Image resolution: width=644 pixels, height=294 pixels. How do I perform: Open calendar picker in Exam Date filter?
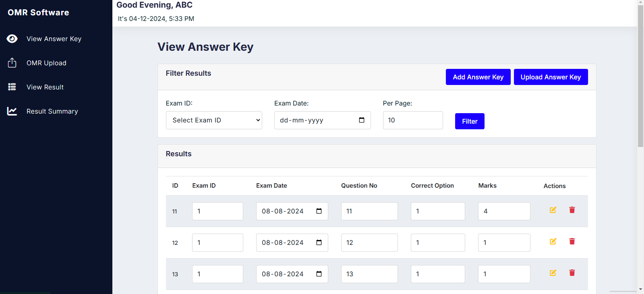click(x=362, y=120)
